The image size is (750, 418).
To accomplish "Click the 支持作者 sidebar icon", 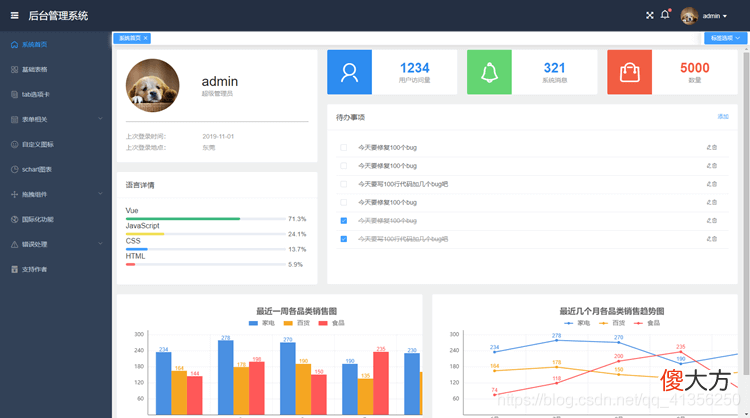I will (x=14, y=269).
